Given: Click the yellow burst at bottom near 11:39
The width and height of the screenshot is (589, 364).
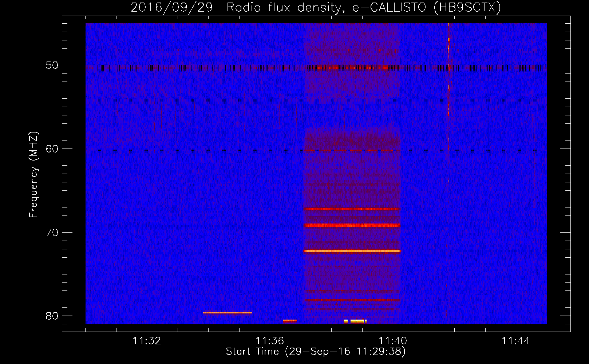Looking at the screenshot, I should 355,321.
